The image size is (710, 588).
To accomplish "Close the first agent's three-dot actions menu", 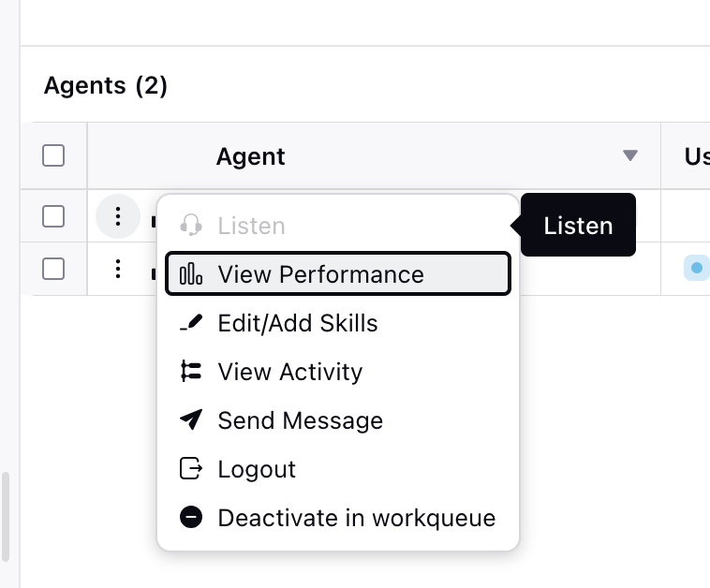I will click(x=118, y=216).
